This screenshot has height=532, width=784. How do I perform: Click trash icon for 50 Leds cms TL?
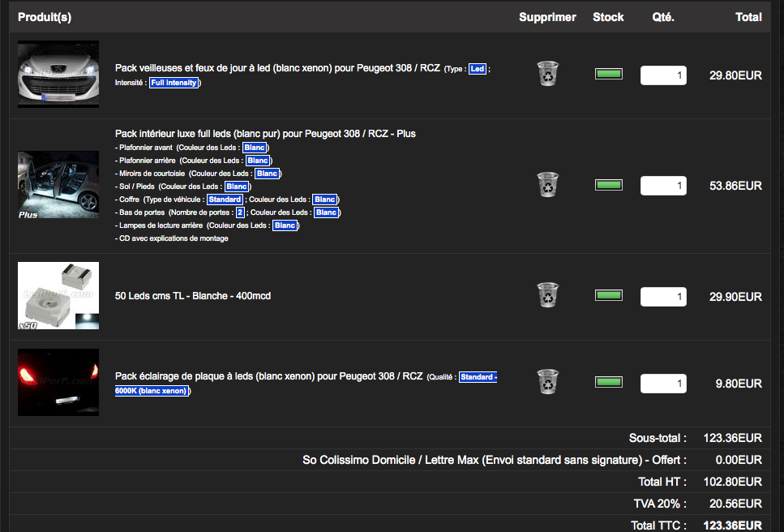click(547, 296)
